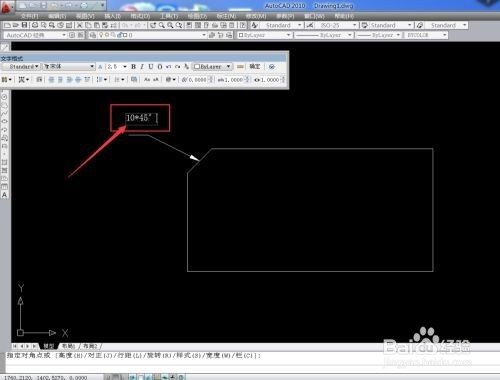Click the width factor 1.0000 field

click(x=270, y=80)
